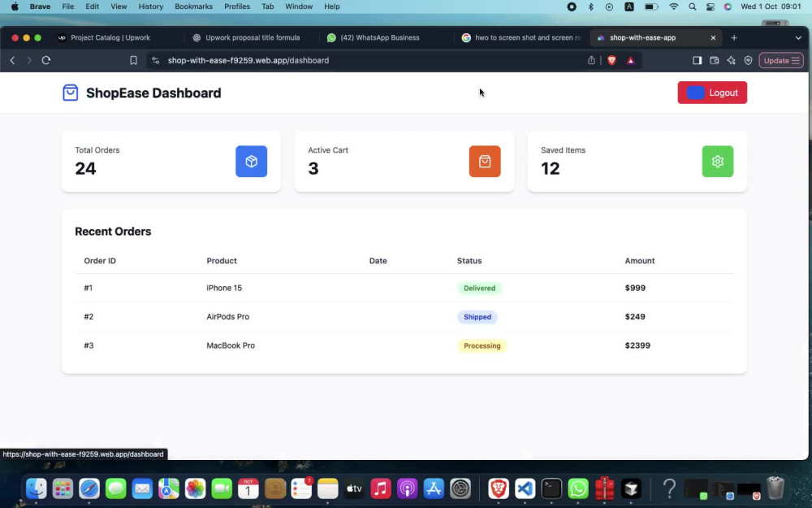The height and width of the screenshot is (508, 812).
Task: Click the Order ID column header
Action: pos(100,261)
